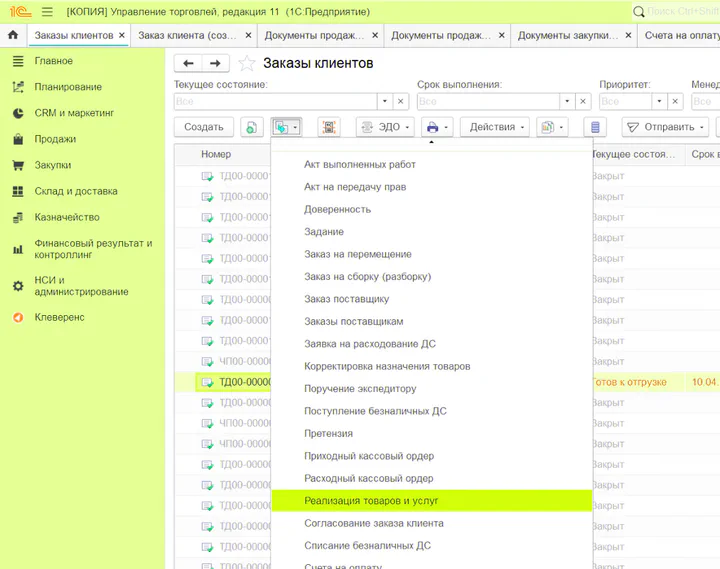The height and width of the screenshot is (569, 720).
Task: Clear the Текущее состояние filter with X
Action: point(400,102)
